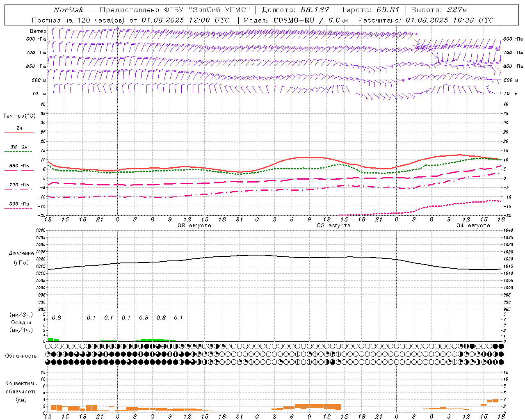Viewport: 525px width, 420px height.
Task: Click the "(мм/1ч.)" precipitation unit label
Action: click(21, 330)
